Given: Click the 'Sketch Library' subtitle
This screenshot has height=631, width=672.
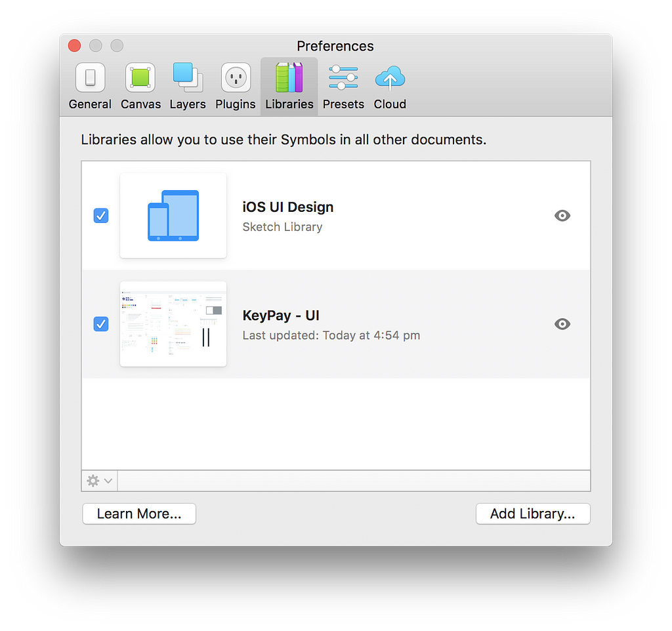Looking at the screenshot, I should (282, 226).
